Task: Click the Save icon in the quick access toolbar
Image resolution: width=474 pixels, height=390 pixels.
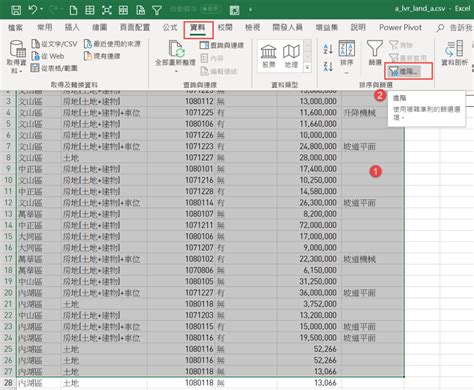Action: coord(16,10)
